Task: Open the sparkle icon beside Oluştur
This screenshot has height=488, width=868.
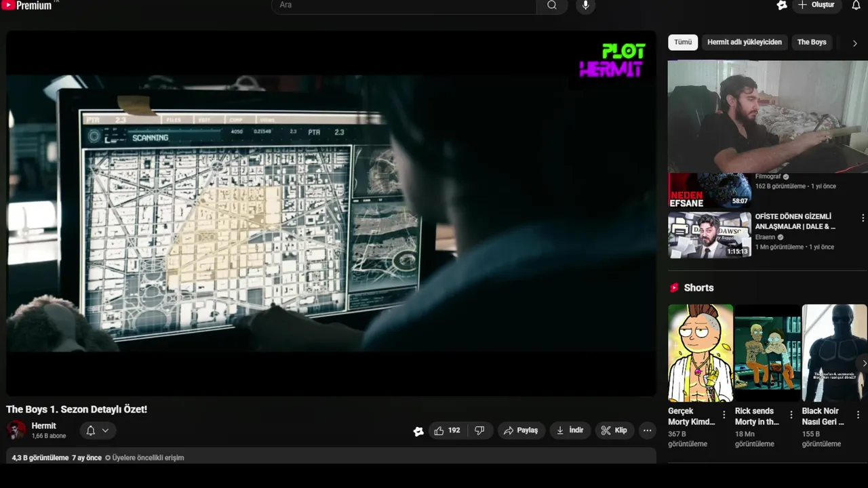Action: [782, 5]
